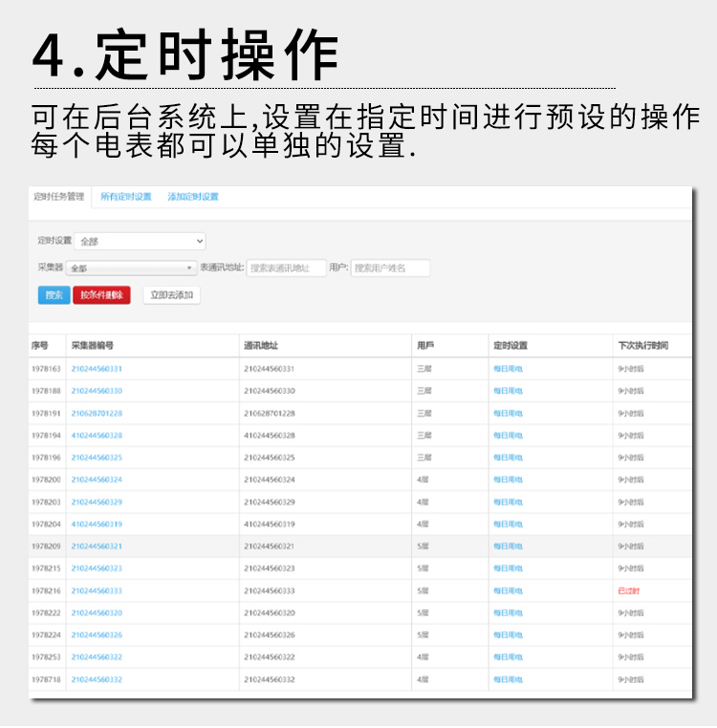Image resolution: width=717 pixels, height=728 pixels.
Task: Click collector link 210244560332 in last row
Action: (x=97, y=679)
